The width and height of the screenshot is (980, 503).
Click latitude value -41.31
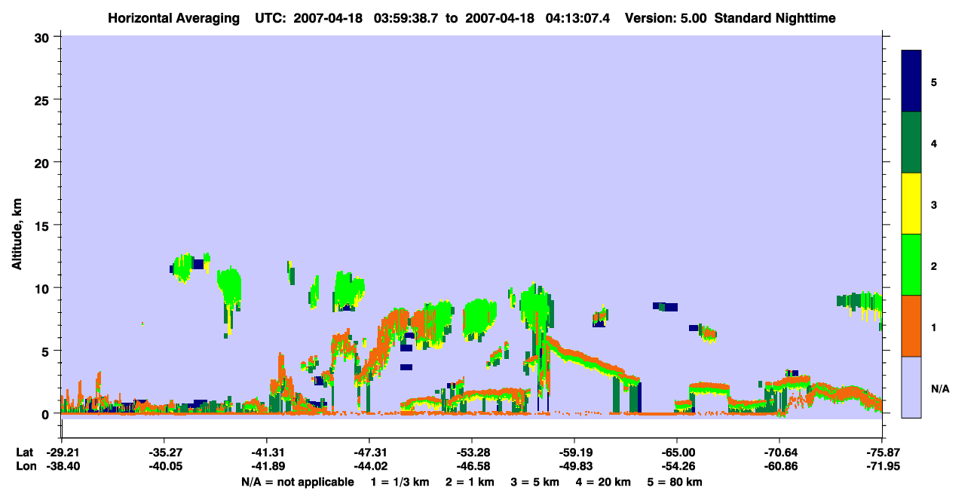point(266,452)
